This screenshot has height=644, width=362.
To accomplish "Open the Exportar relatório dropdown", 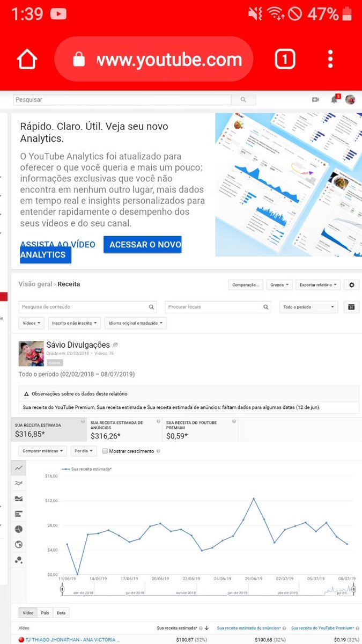I will coord(319,285).
